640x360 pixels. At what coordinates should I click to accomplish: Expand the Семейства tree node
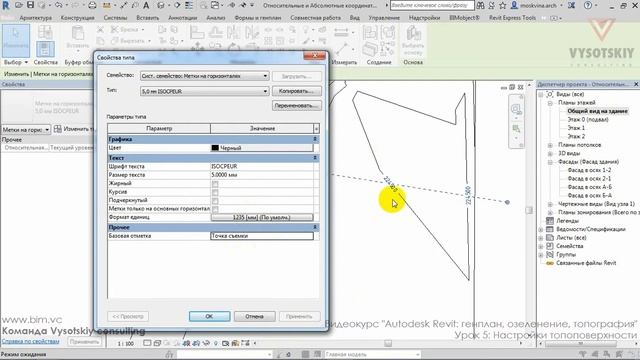pyautogui.click(x=541, y=246)
